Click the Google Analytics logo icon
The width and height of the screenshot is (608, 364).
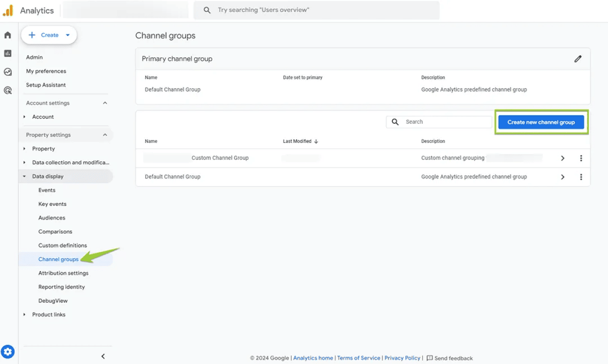point(8,10)
